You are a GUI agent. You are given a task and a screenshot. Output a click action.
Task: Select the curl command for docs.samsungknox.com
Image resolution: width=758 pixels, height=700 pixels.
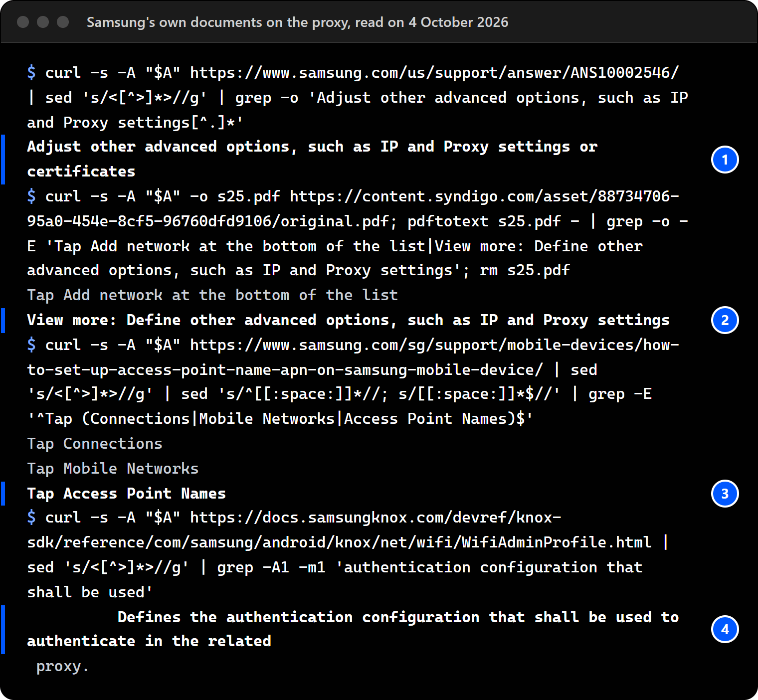click(294, 518)
